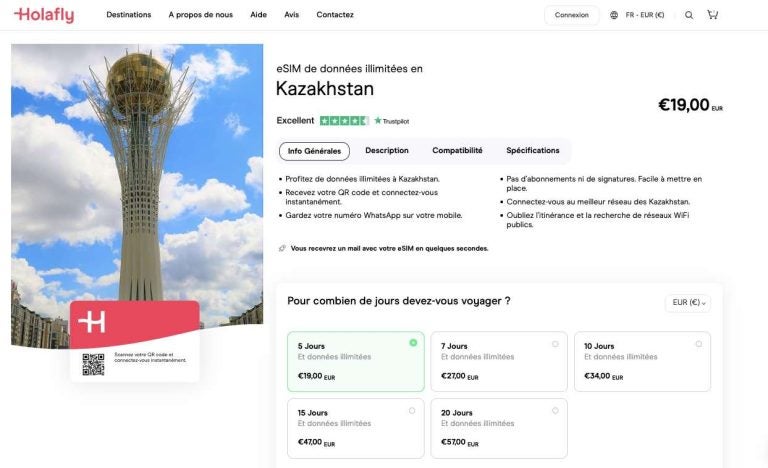This screenshot has width=768, height=468.
Task: Switch to the Description tab
Action: pyautogui.click(x=387, y=150)
